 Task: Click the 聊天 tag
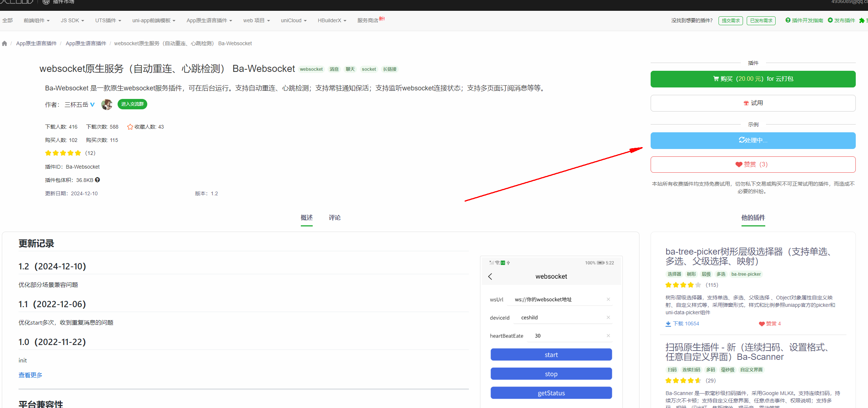coord(350,69)
